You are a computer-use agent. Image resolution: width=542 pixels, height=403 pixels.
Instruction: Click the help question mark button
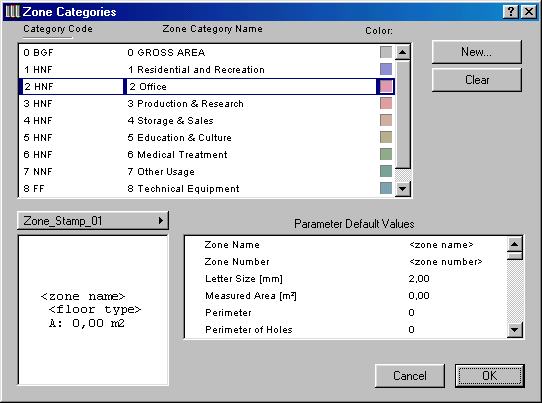[511, 12]
